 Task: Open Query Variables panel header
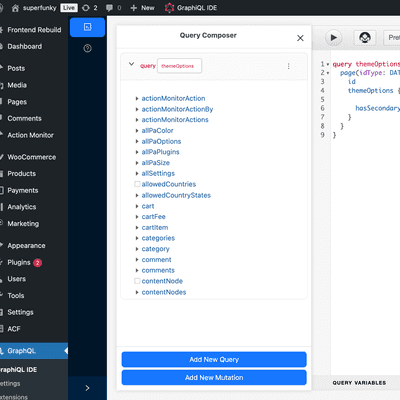coord(359,383)
